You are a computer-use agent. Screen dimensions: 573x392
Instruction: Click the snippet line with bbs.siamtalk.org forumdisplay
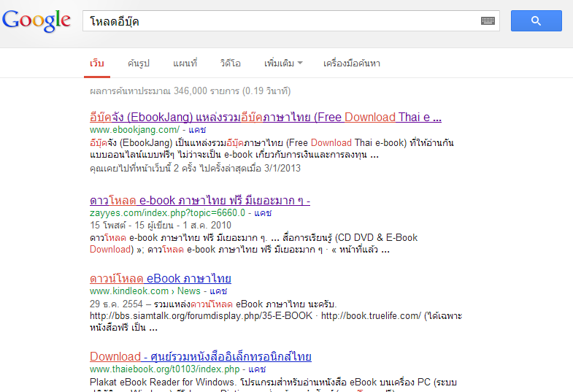click(x=276, y=316)
